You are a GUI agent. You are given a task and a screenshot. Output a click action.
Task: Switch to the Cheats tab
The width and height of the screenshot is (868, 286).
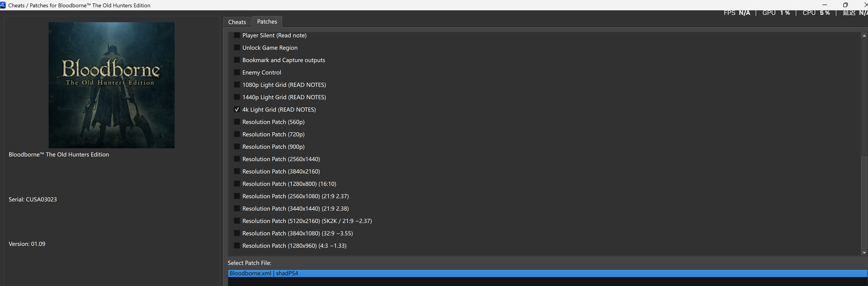237,22
